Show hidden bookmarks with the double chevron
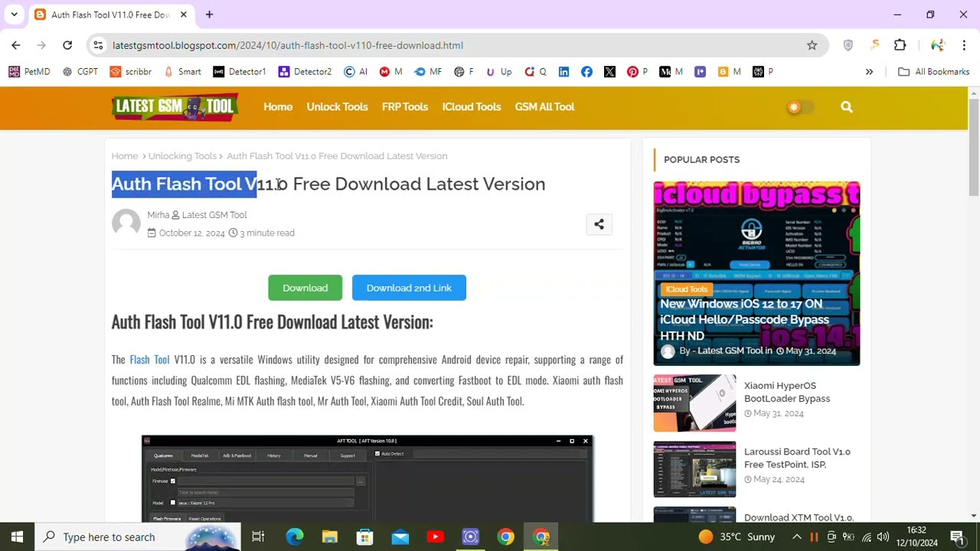 (869, 72)
